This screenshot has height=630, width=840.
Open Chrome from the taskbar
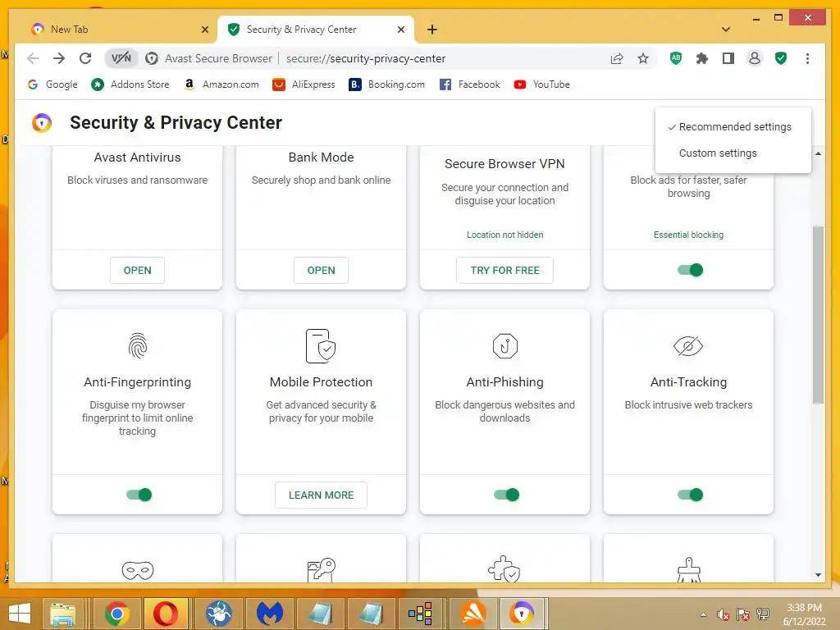tap(116, 614)
